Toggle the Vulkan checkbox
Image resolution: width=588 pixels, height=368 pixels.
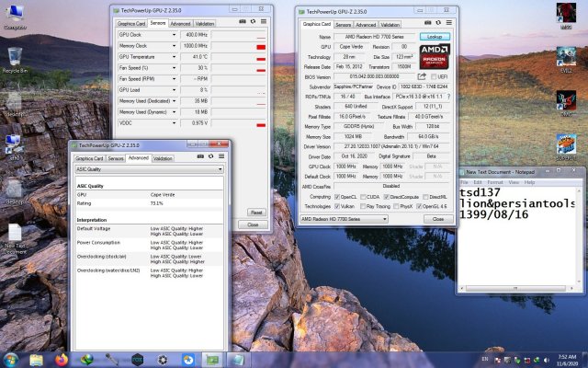tap(339, 206)
